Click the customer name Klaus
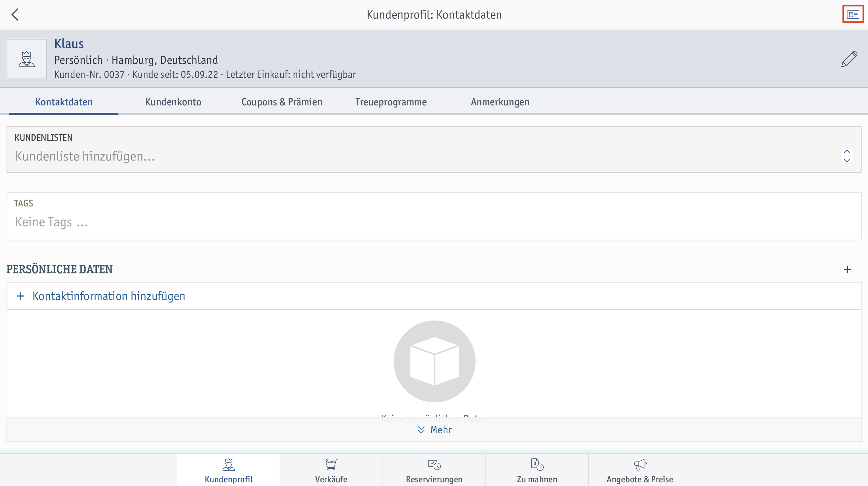Image resolution: width=868 pixels, height=486 pixels. tap(69, 43)
